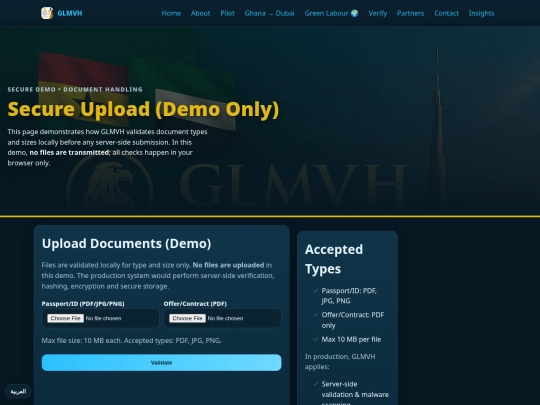The height and width of the screenshot is (405, 540).
Task: Click the "Passport/ID: PDF, JPG, PNG" list item
Action: 349,296
